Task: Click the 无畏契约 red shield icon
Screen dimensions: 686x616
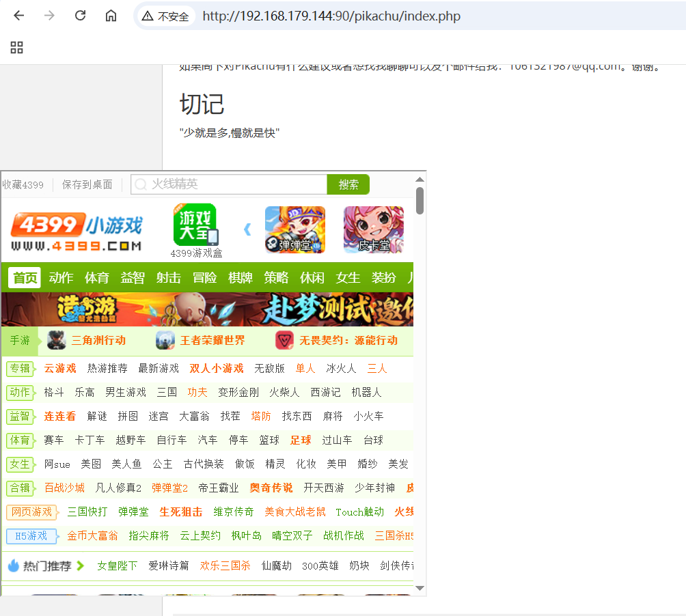Action: [x=284, y=340]
